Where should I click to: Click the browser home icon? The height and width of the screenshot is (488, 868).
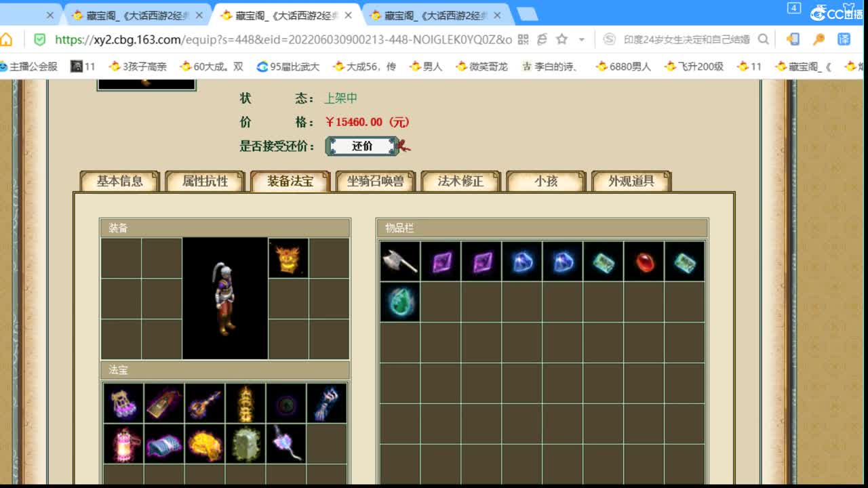coord(6,39)
